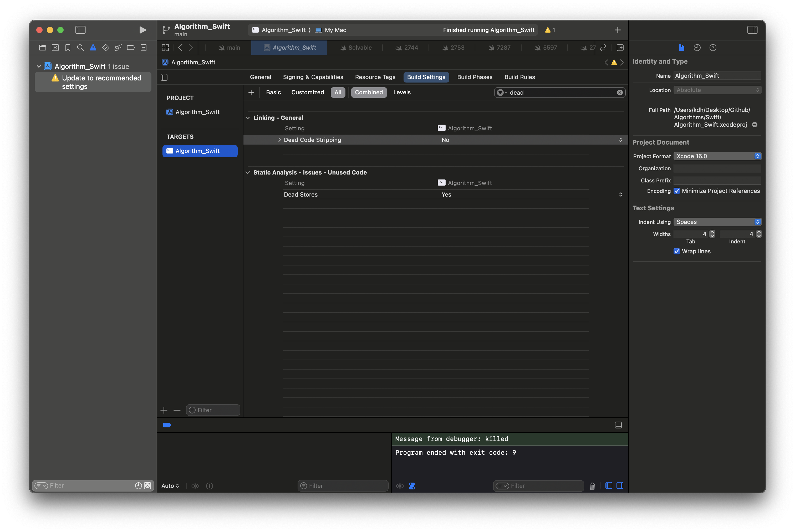Screen dimensions: 795x532
Task: Expand the Dead Code Stripping setting
Action: click(279, 140)
